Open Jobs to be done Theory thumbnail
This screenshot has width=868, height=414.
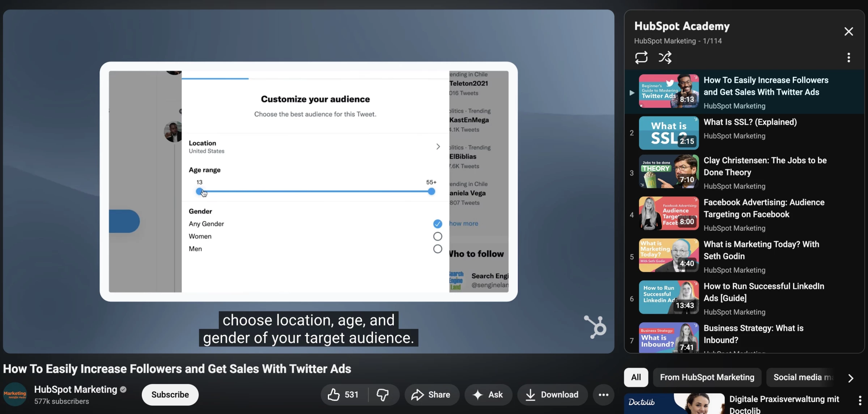669,171
